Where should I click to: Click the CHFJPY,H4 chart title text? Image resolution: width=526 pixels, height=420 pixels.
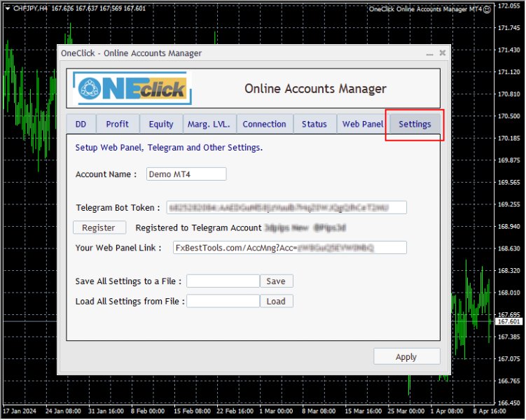[x=31, y=8]
